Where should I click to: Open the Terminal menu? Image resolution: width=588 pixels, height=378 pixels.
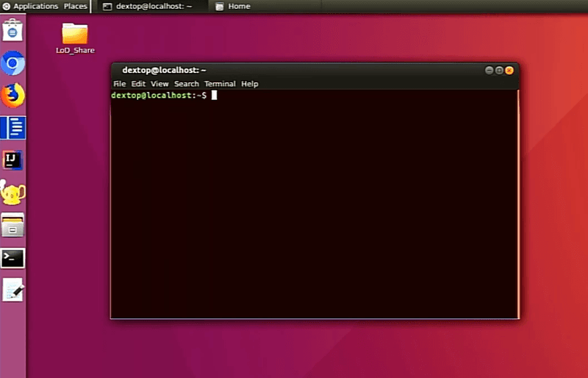[x=220, y=84]
